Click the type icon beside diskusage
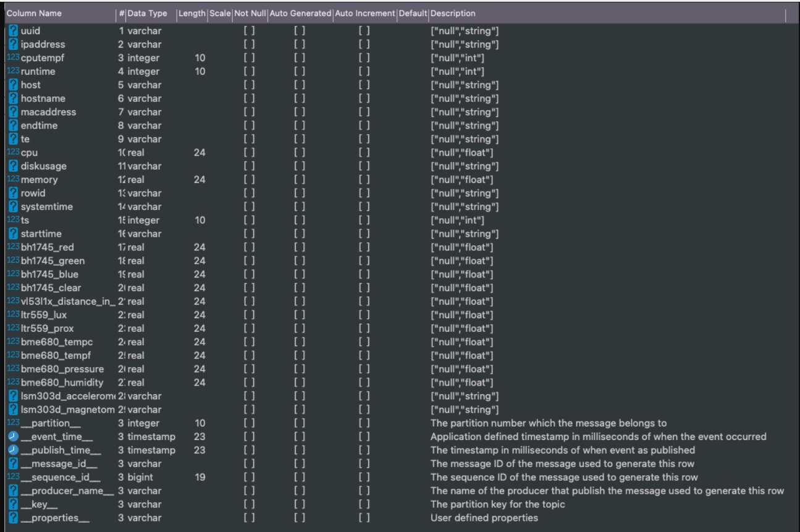Image resolution: width=800 pixels, height=532 pixels. (x=14, y=166)
